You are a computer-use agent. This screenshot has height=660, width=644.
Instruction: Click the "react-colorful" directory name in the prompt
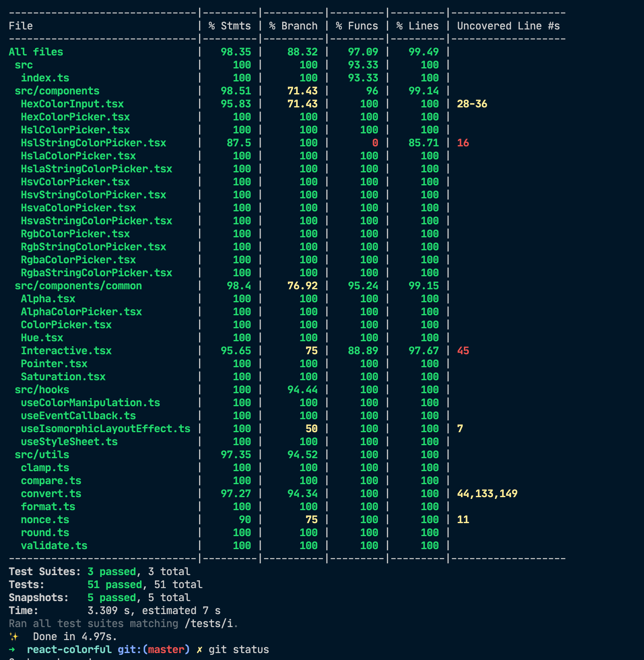click(69, 650)
